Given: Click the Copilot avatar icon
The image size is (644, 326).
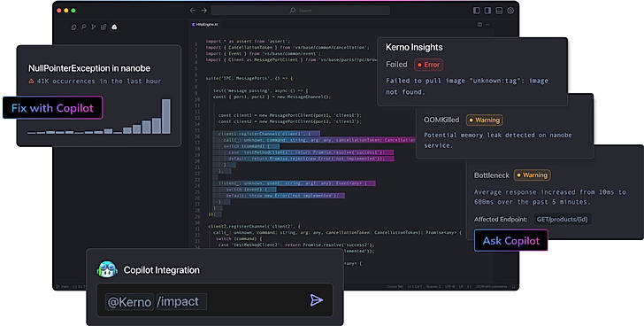Looking at the screenshot, I should click(107, 269).
